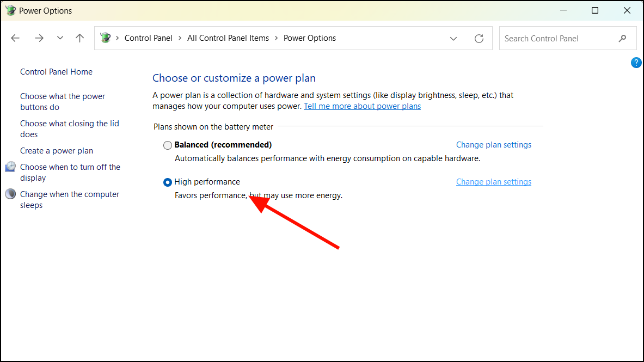Open Help via the blue question mark icon

point(636,62)
